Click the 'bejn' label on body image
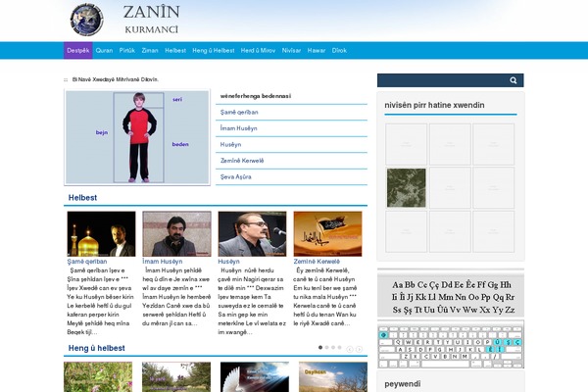This screenshot has width=588, height=392. pos(102,132)
